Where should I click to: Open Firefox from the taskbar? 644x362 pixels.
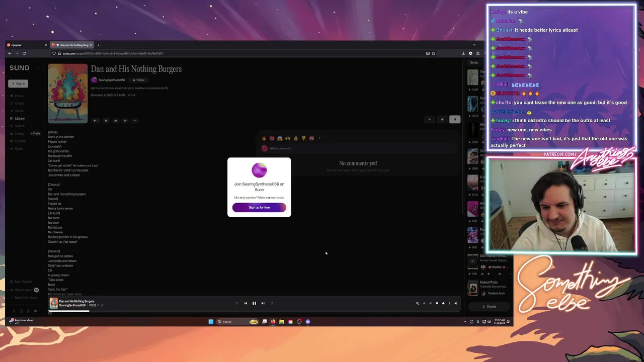click(273, 322)
